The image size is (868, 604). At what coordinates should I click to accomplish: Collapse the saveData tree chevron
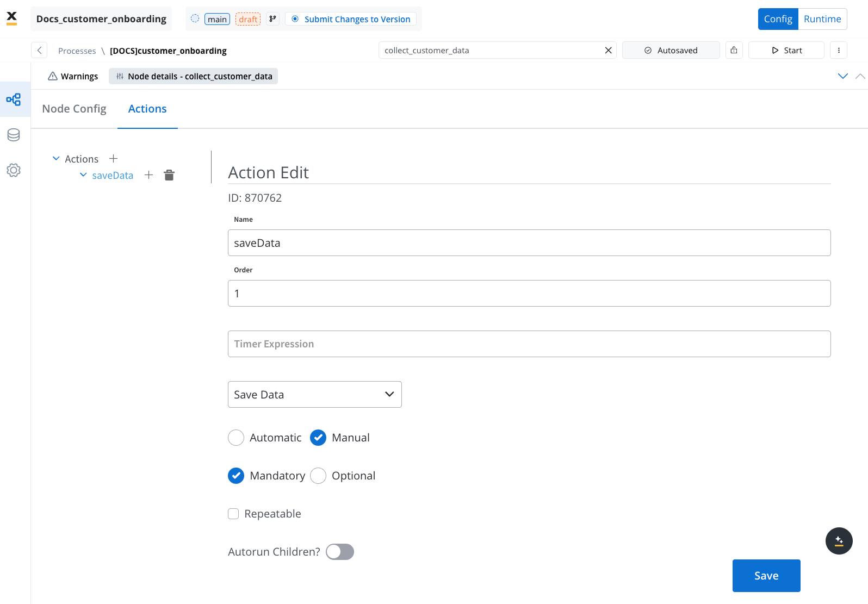click(83, 175)
